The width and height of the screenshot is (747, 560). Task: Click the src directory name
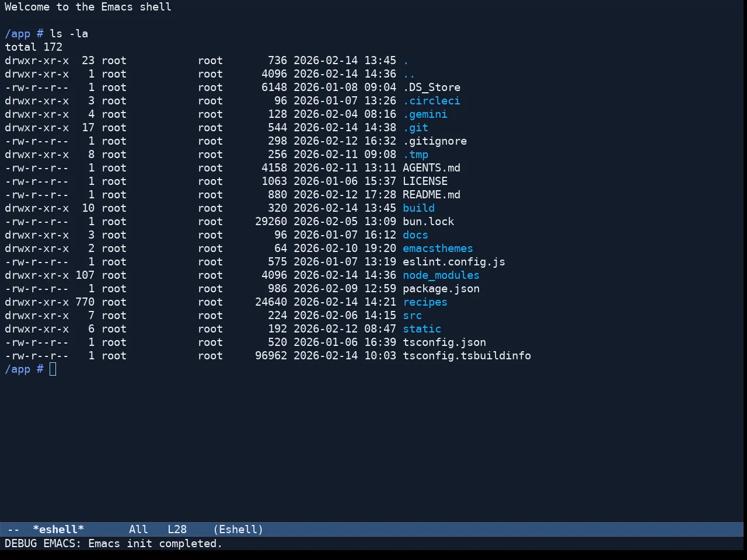[x=412, y=316]
